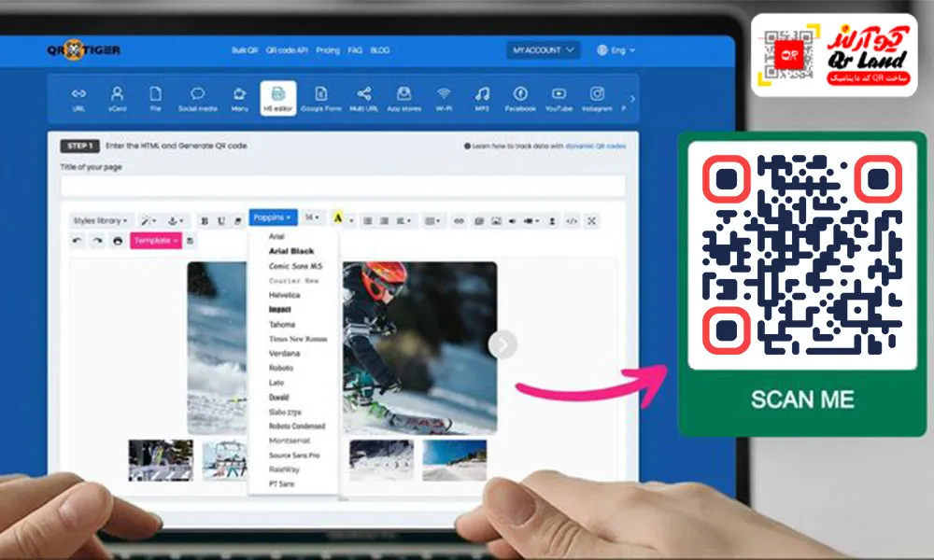Expand the pink Template dropdown
The image size is (934, 560).
point(155,241)
